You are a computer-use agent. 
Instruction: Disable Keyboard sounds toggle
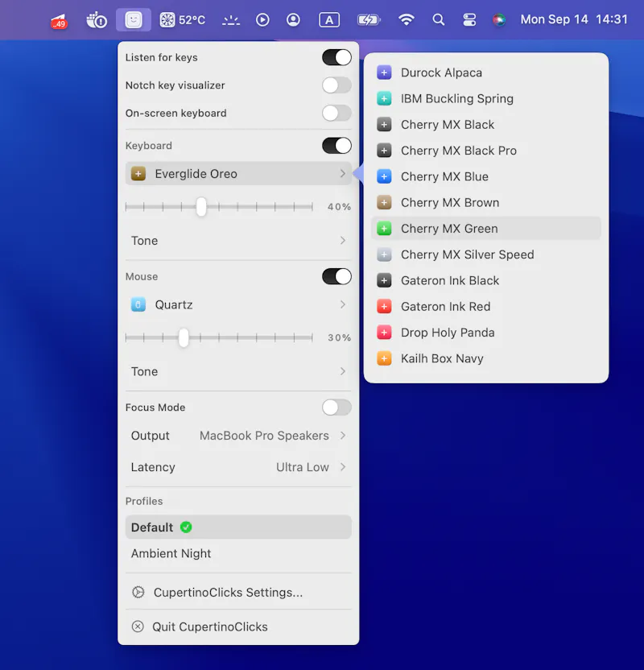pyautogui.click(x=336, y=146)
